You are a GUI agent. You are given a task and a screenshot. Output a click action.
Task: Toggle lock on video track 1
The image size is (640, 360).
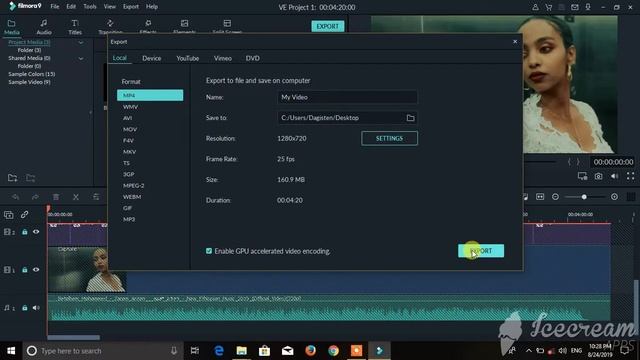24,270
